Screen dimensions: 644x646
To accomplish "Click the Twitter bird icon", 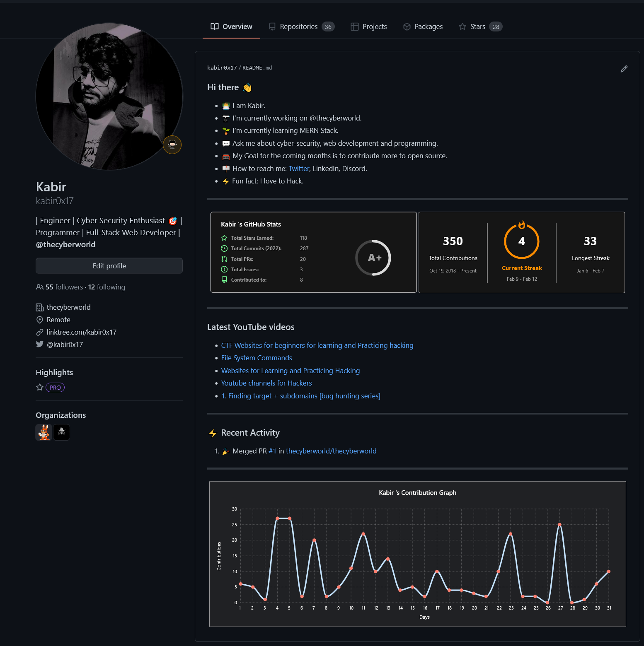I will coord(40,344).
